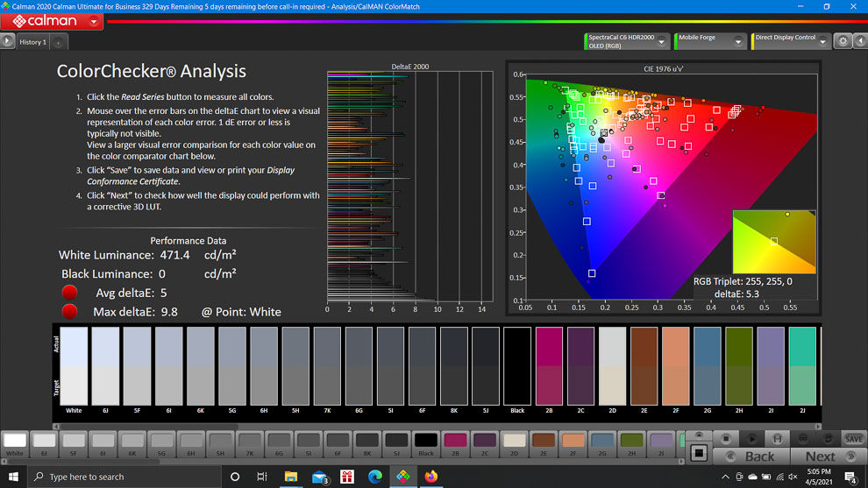Click the H read single button
This screenshot has height=488, width=868.
[777, 439]
